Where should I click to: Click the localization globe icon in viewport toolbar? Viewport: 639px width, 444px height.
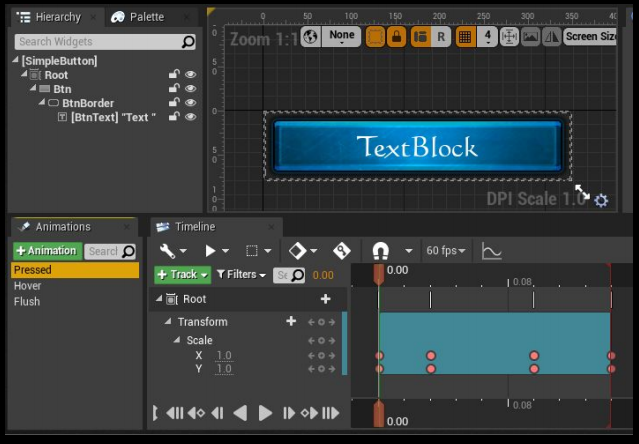click(x=311, y=36)
